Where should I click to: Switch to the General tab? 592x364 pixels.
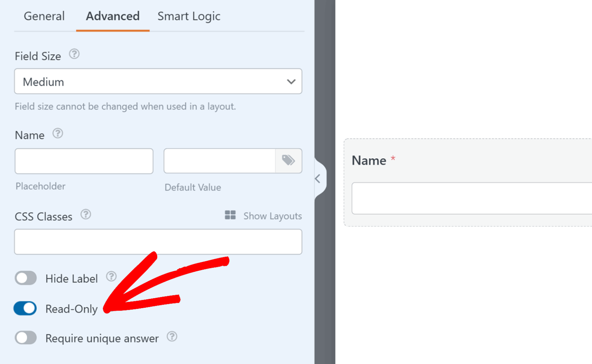pos(44,16)
